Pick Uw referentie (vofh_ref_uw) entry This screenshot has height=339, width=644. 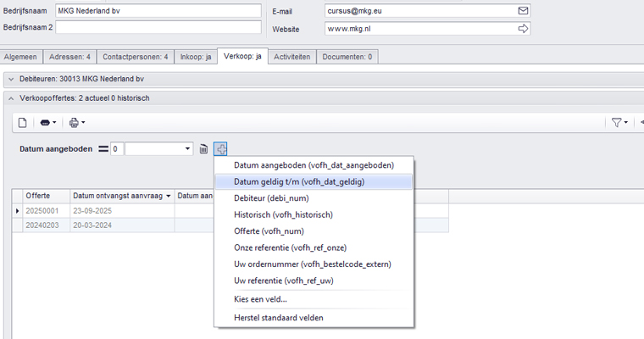point(314,281)
